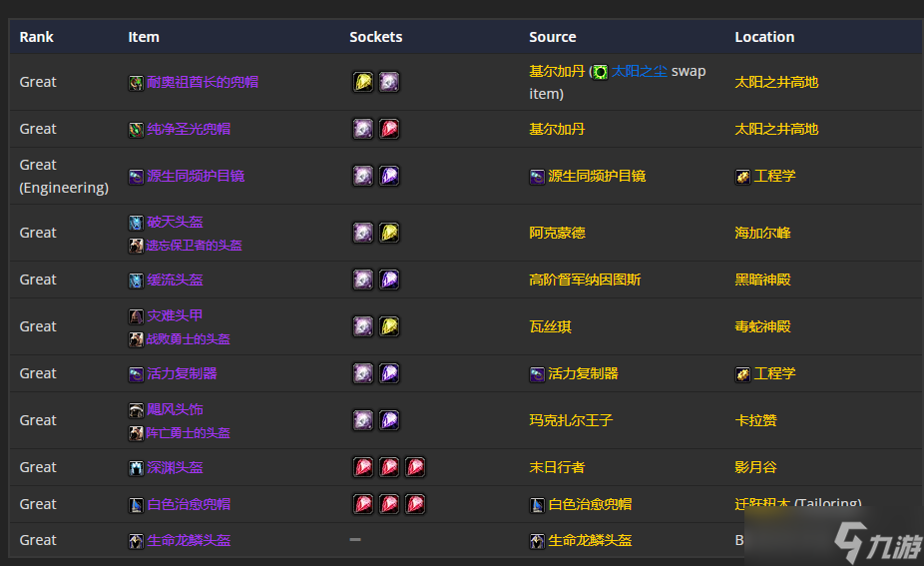Click the 遗忘保卫者的头盔 item icon
Image resolution: width=924 pixels, height=566 pixels.
click(136, 246)
